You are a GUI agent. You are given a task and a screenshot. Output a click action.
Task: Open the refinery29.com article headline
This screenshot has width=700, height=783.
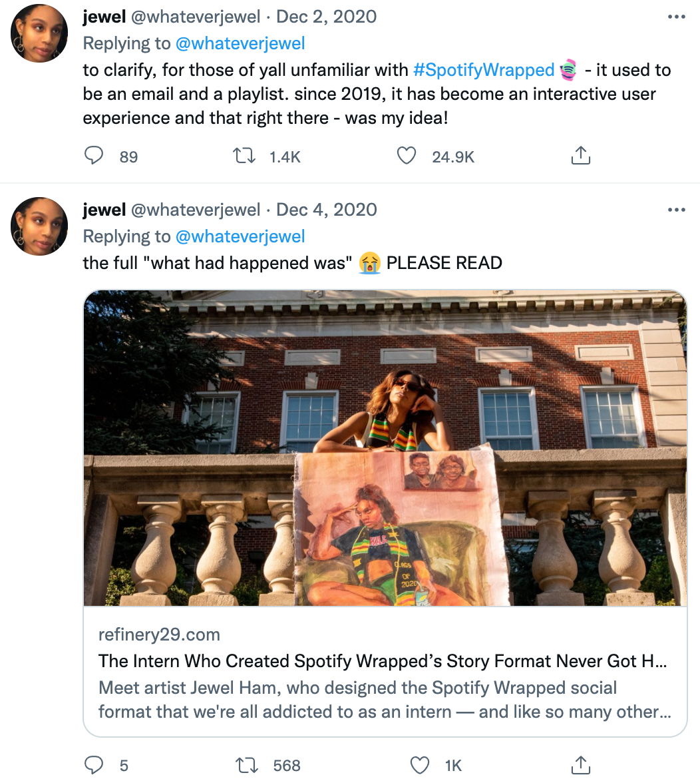(x=383, y=661)
